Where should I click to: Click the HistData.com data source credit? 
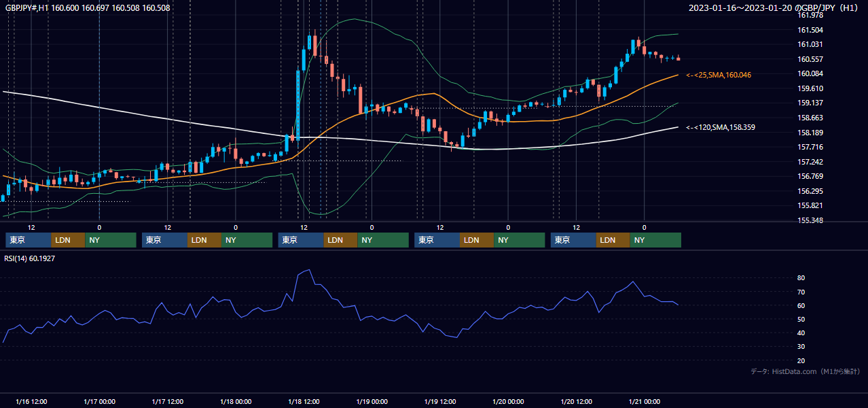pos(806,371)
